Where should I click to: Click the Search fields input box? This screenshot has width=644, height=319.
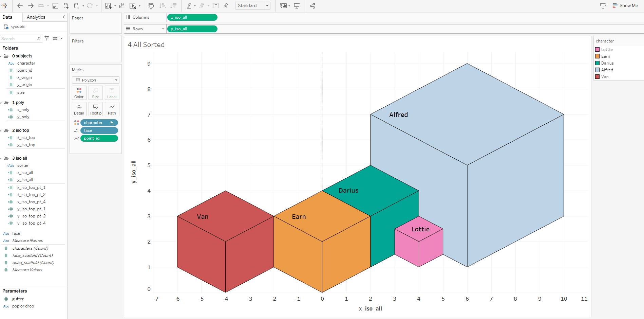[x=19, y=39]
